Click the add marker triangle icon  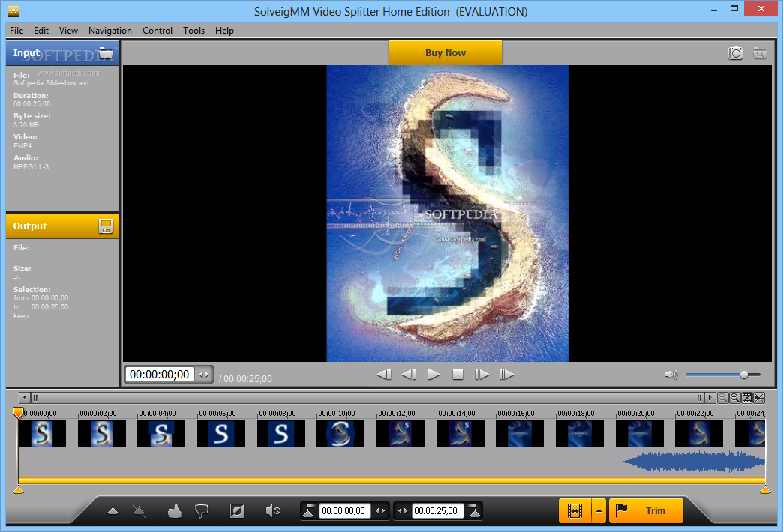click(112, 511)
